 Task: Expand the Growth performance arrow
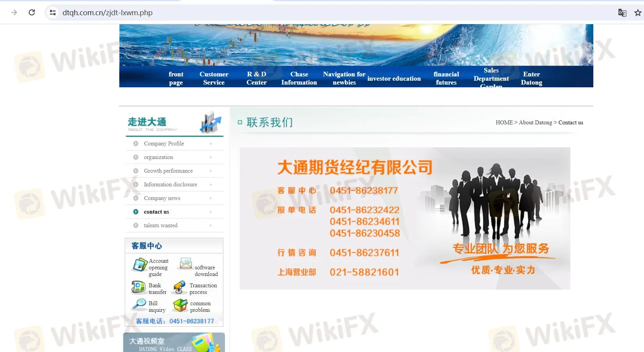click(211, 171)
